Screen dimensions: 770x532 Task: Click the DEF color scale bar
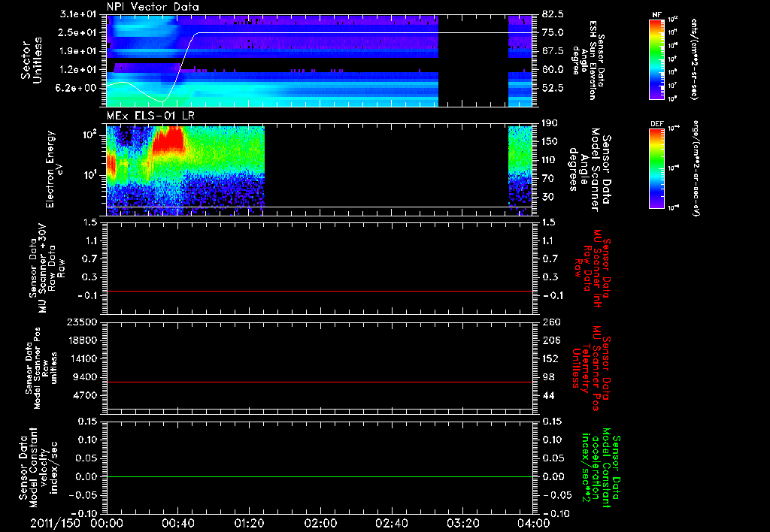click(656, 168)
